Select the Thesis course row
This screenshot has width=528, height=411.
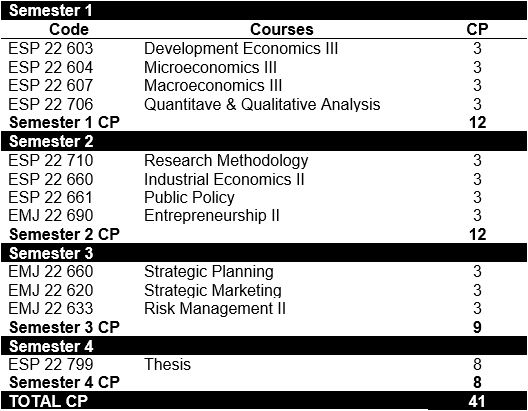[264, 365]
